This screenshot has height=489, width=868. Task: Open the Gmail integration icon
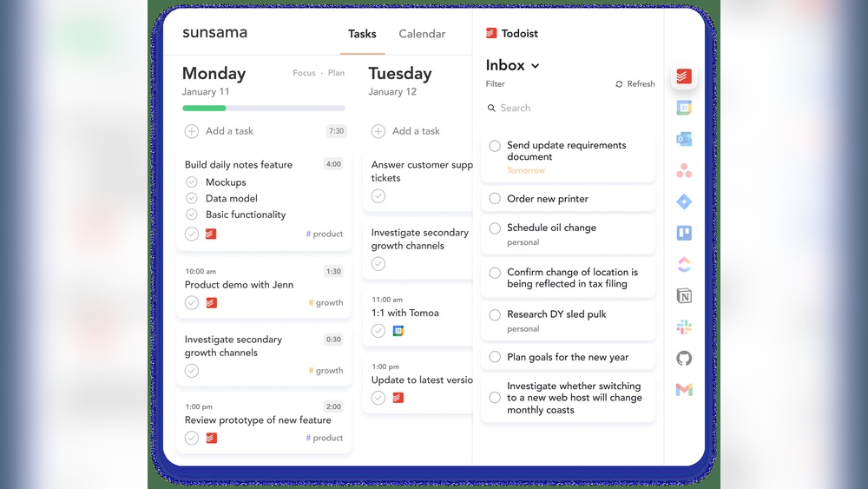684,390
